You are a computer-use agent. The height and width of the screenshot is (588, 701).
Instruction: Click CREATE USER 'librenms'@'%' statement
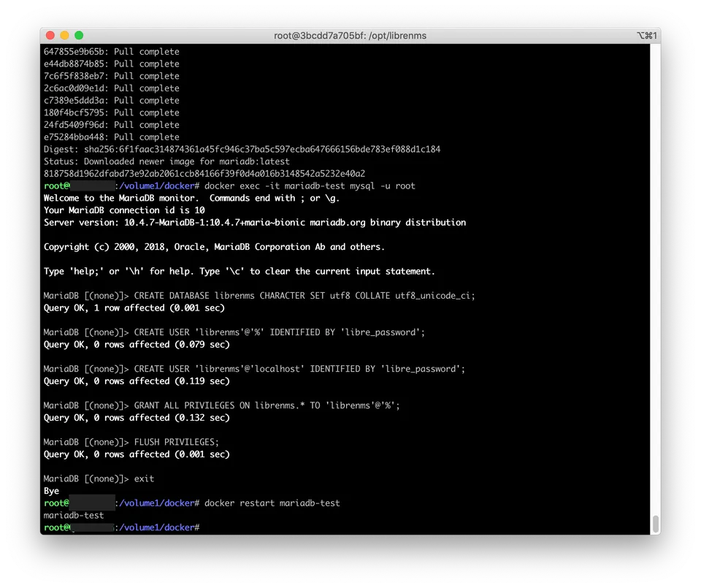280,332
